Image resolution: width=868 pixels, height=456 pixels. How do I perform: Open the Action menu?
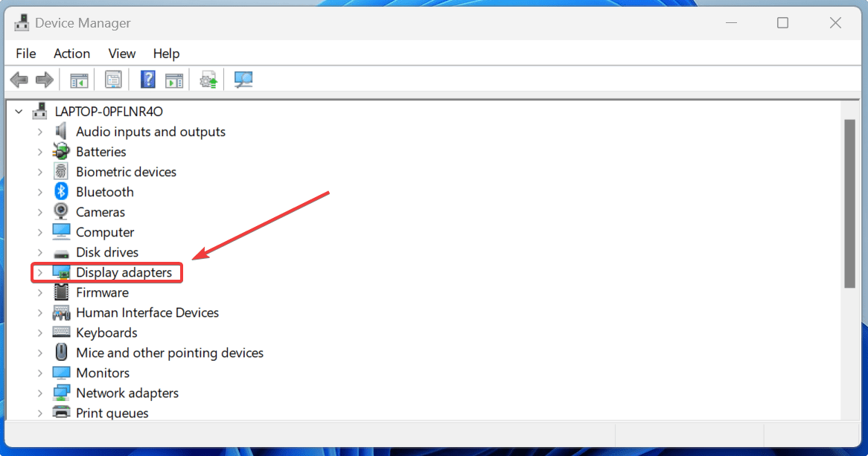(71, 53)
